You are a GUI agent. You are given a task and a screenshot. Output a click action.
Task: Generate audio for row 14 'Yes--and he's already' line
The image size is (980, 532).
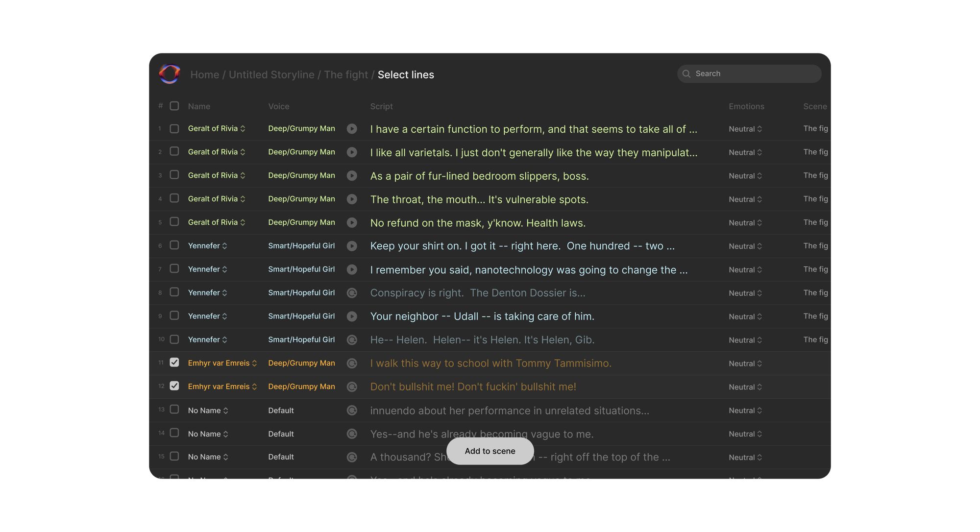point(352,434)
